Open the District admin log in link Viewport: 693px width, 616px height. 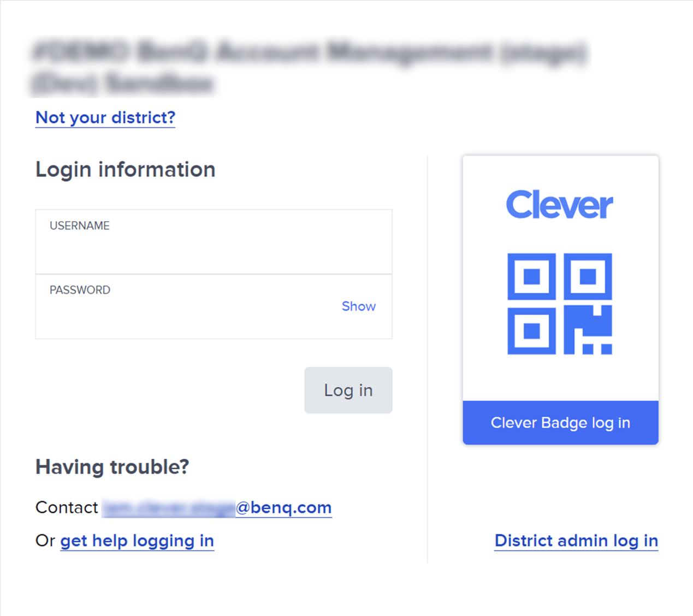576,541
